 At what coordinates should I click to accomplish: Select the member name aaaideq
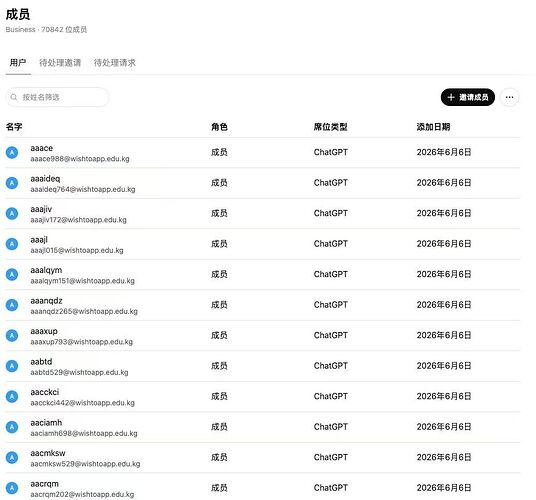point(45,179)
